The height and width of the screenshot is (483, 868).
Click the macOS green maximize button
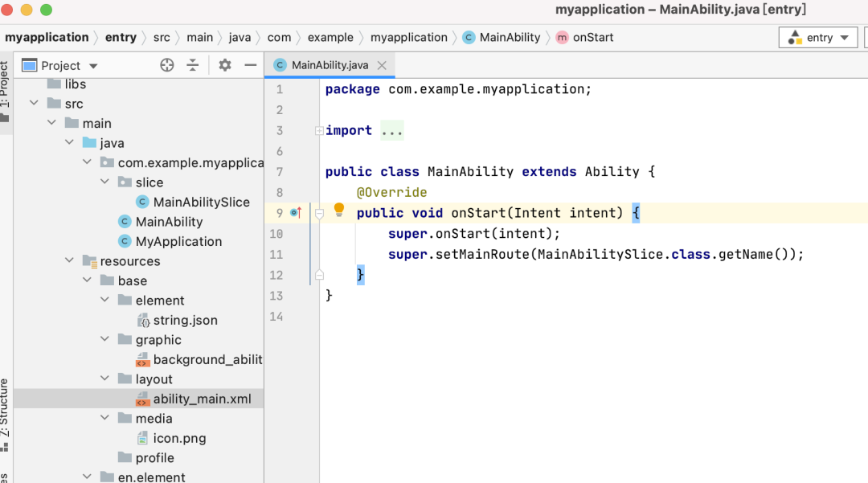(x=46, y=10)
